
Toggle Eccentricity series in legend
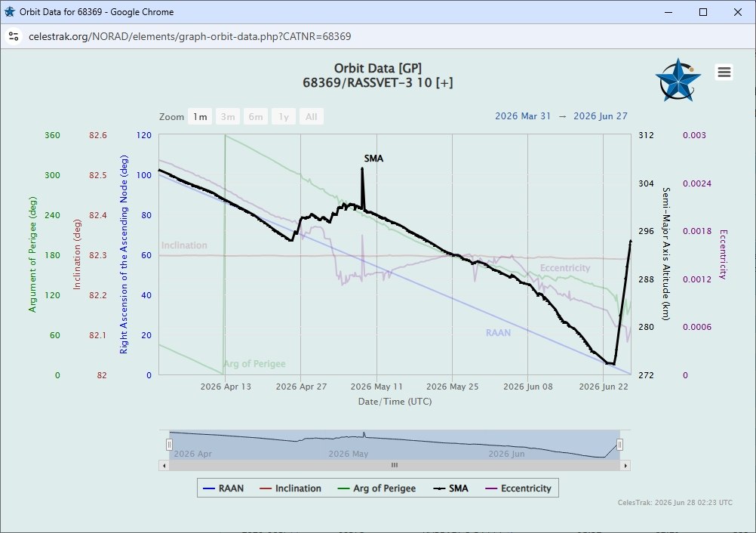click(x=518, y=488)
